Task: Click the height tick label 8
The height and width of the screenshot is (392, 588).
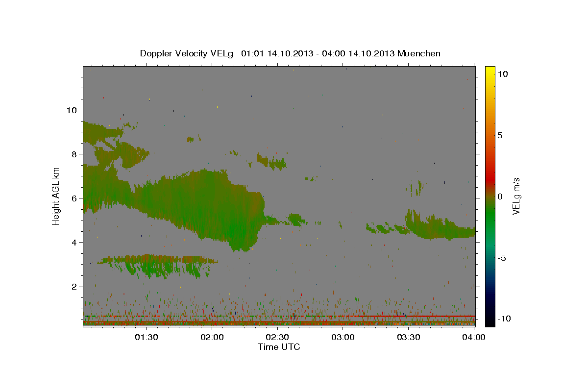Action: click(x=74, y=154)
